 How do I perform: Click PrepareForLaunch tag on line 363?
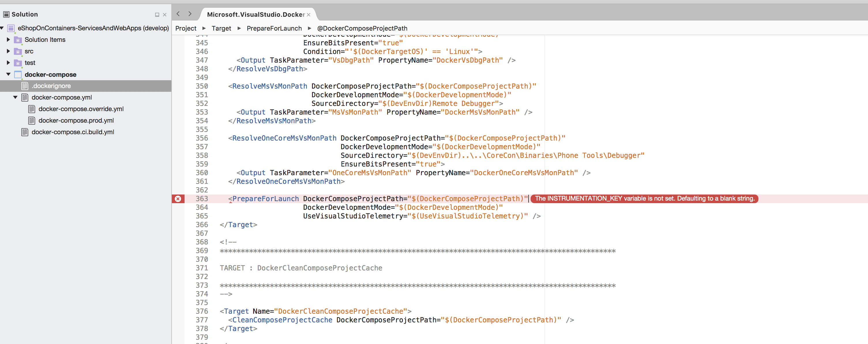pos(266,199)
